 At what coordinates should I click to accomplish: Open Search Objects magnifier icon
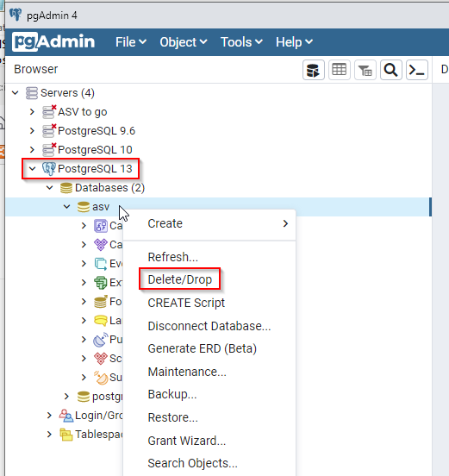[x=391, y=70]
